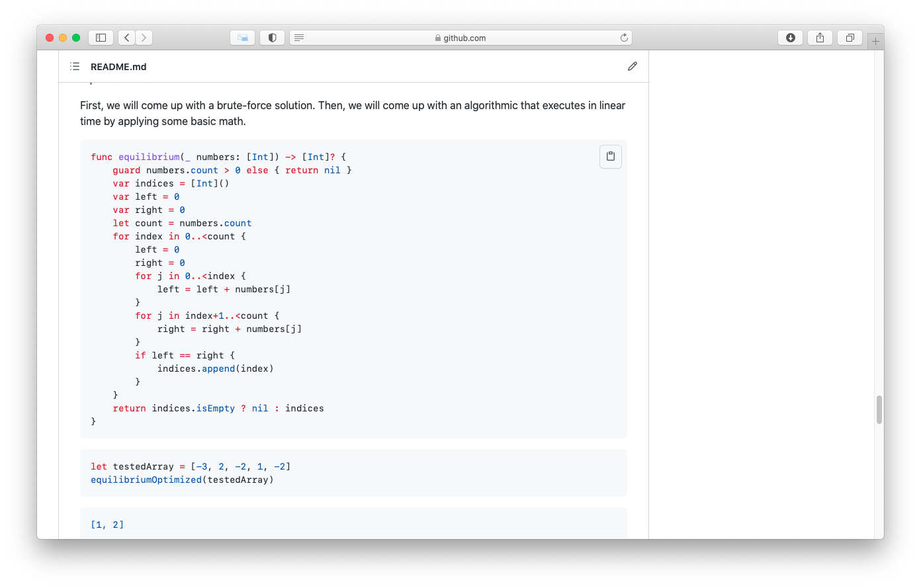Open Reader view icon in address bar
The image size is (921, 588).
[x=299, y=38]
